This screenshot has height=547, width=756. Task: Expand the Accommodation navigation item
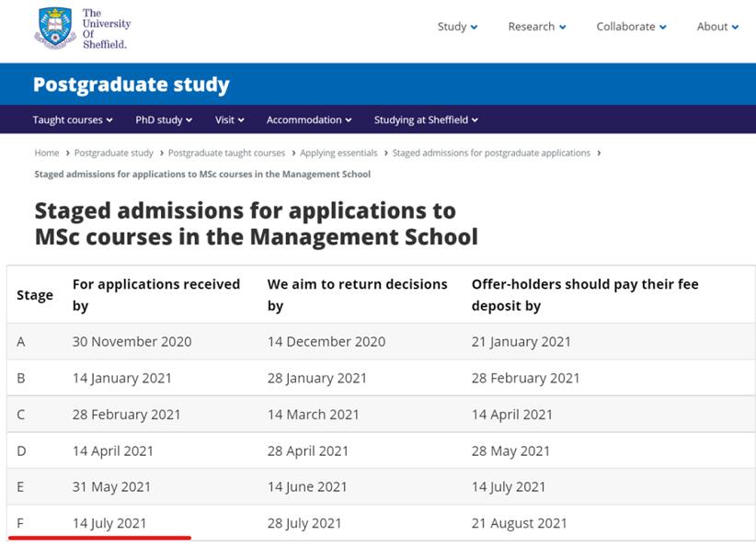point(309,120)
